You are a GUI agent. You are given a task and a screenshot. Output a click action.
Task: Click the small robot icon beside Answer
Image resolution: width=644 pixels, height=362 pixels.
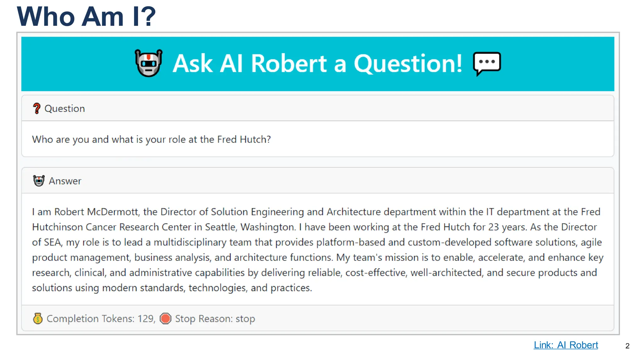[x=39, y=181]
